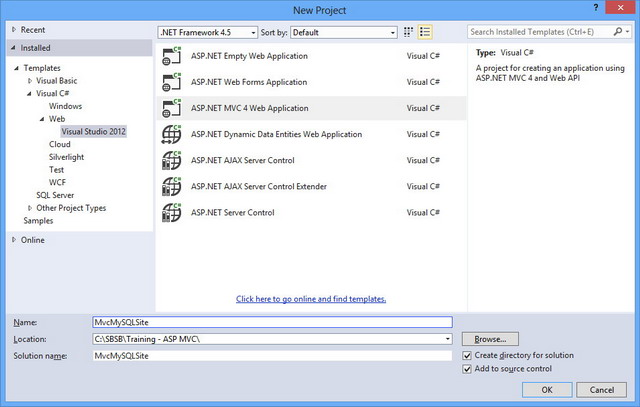Toggle Create directory for solution checkbox

467,355
